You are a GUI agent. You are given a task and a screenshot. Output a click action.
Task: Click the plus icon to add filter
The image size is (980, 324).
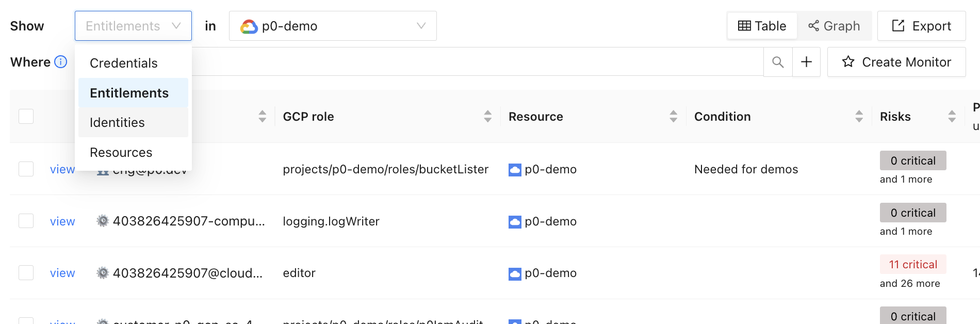coord(806,62)
